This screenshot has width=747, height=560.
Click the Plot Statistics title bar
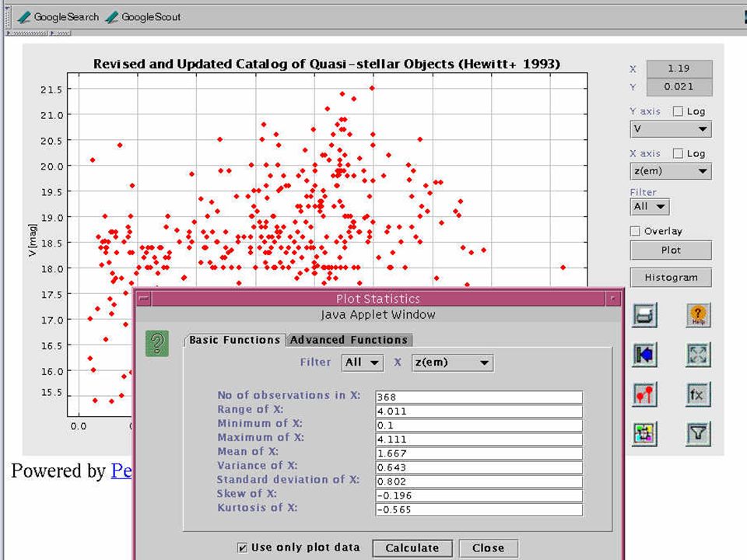(x=378, y=299)
